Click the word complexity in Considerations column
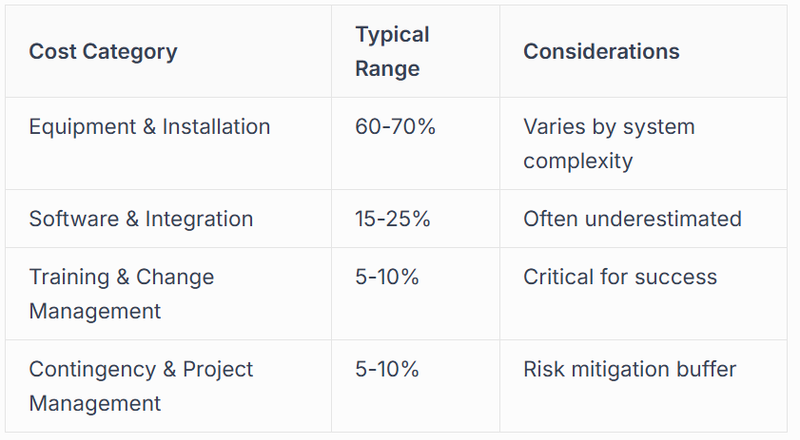This screenshot has height=440, width=800. tap(578, 161)
